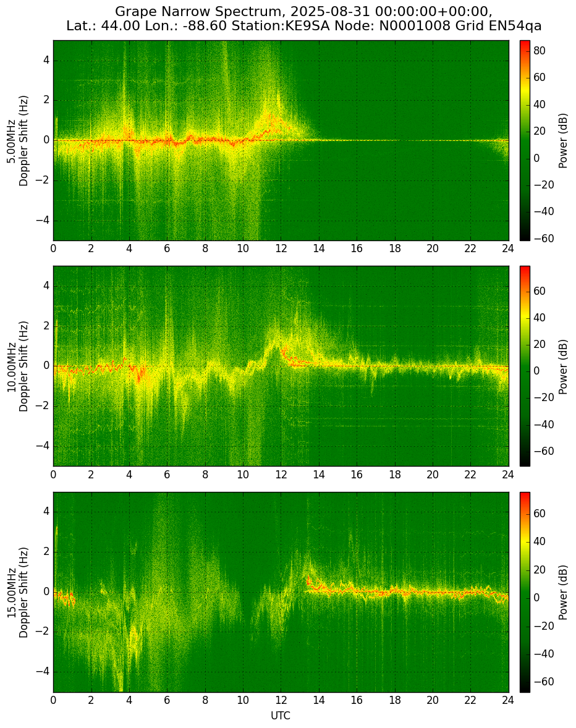This screenshot has height=728, width=576.
Task: Click the −60 label on bottom color bar
Action: [543, 682]
